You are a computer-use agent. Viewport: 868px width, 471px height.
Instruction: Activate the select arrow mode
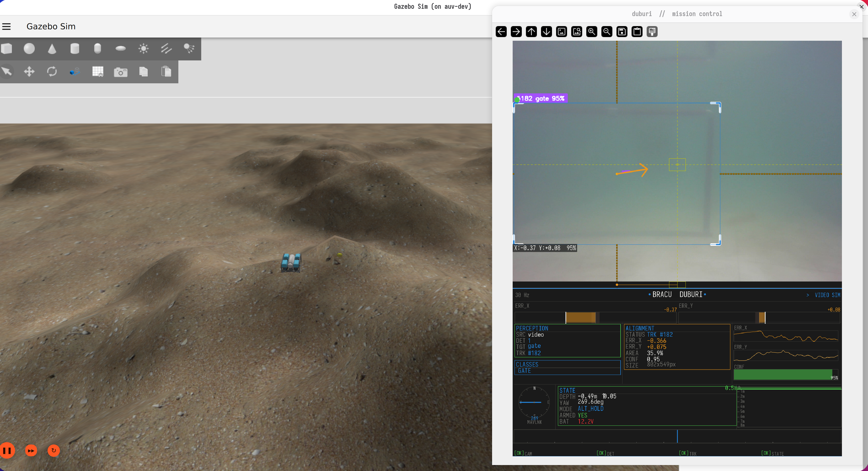click(x=7, y=71)
